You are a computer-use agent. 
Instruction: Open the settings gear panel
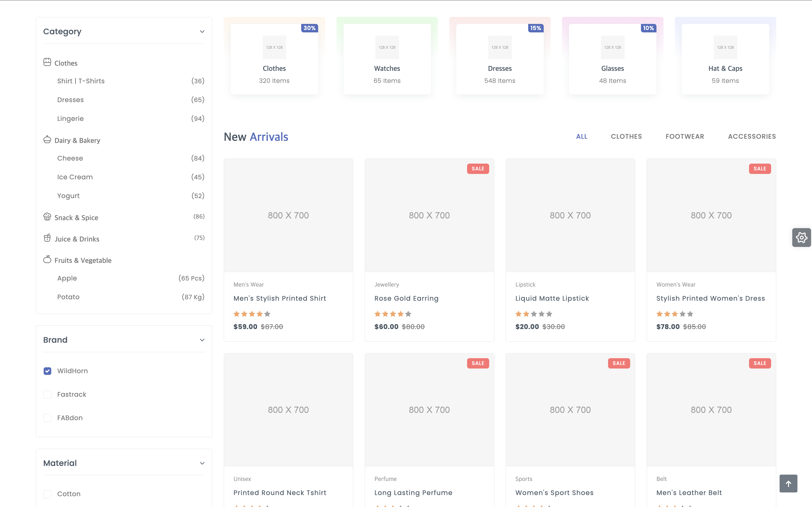tap(801, 238)
